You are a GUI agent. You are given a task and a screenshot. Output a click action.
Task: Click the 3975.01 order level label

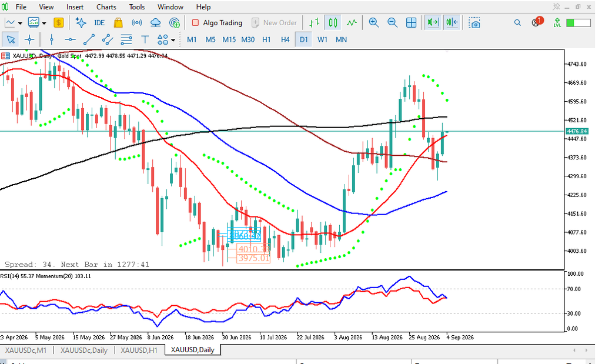point(254,258)
